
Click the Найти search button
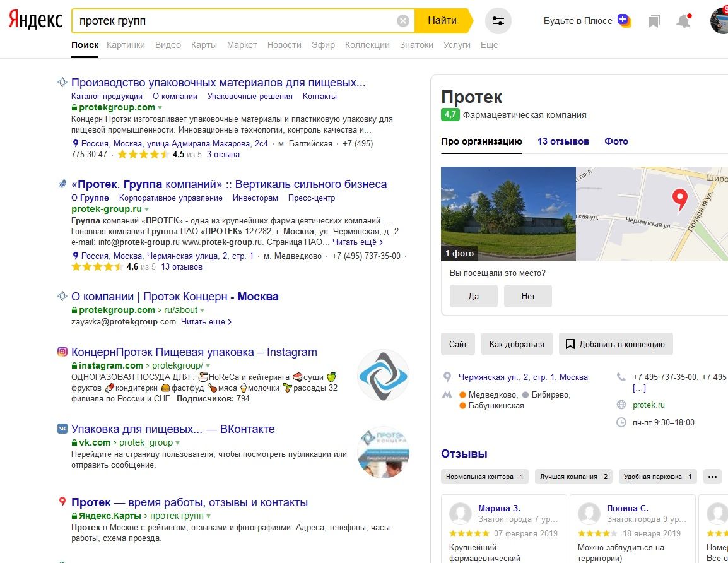pyautogui.click(x=443, y=20)
